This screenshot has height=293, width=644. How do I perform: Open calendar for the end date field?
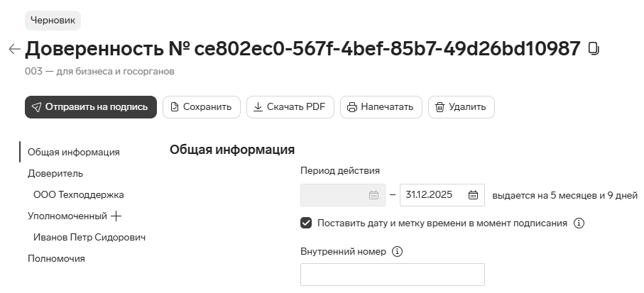click(x=473, y=195)
